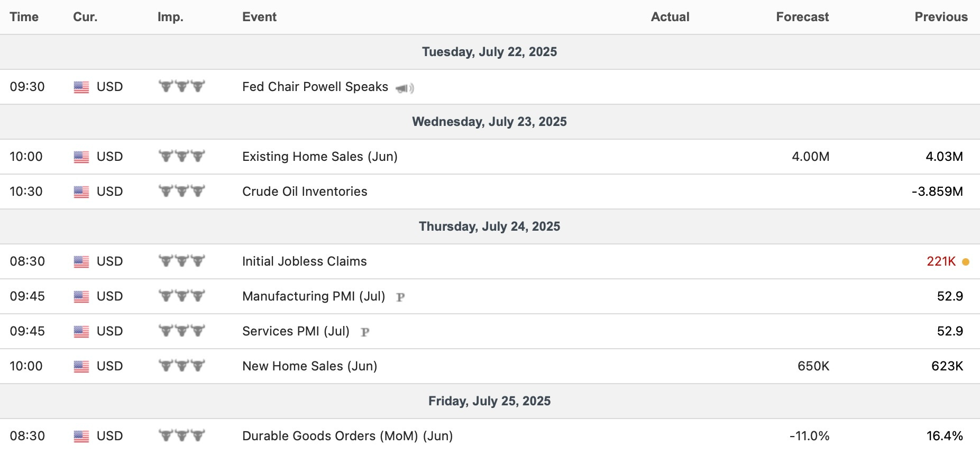Click speech megaphone icon beside Powell Speaks
Image resolution: width=980 pixels, height=454 pixels.
tap(405, 88)
